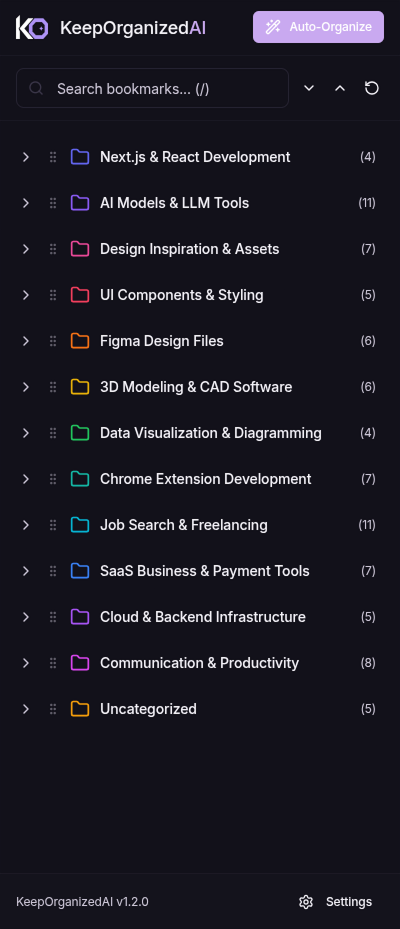Click the KeepOrganizedAI logo icon
The image size is (400, 929).
[32, 27]
